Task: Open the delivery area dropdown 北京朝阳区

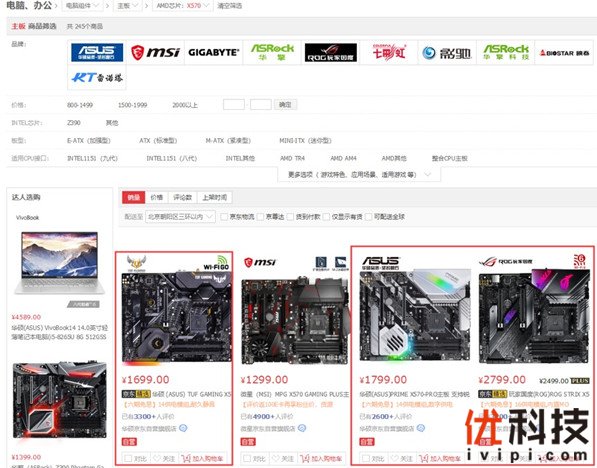Action: point(180,217)
